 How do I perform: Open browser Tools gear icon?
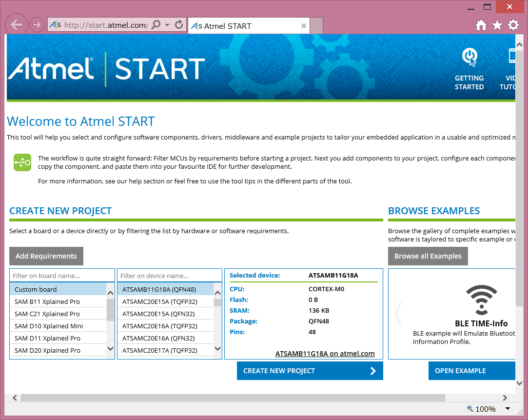click(513, 25)
